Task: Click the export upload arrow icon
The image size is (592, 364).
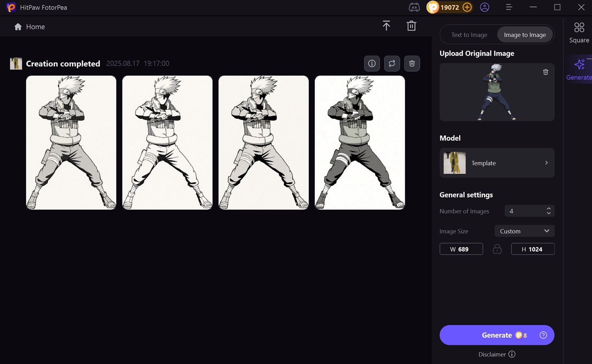Action: pos(386,26)
